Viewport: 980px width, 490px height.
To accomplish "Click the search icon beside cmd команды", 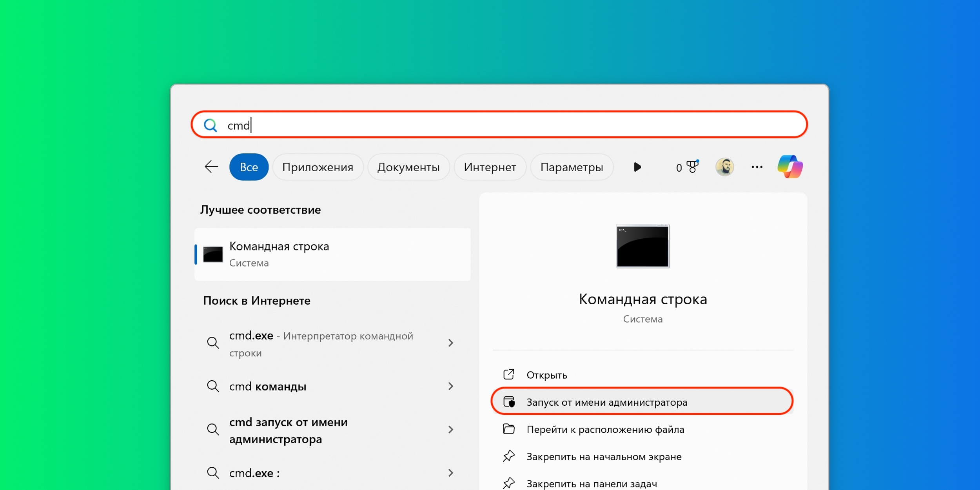I will pos(213,386).
